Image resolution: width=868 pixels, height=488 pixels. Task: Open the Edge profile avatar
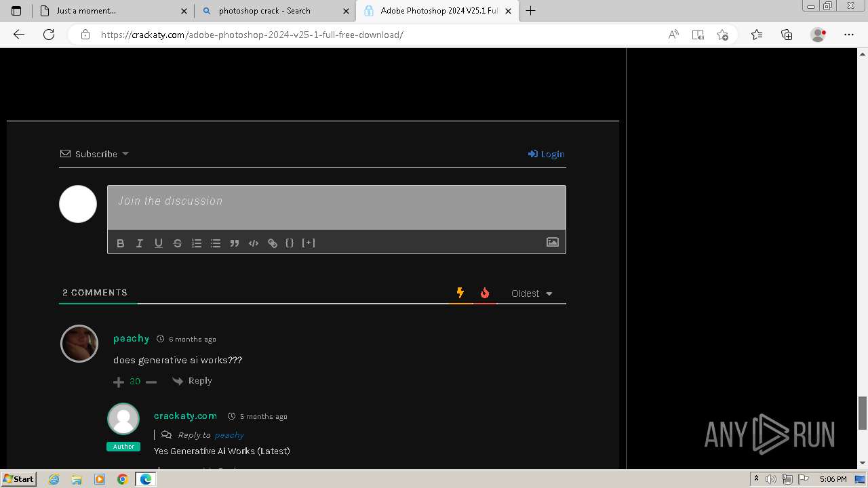point(818,35)
